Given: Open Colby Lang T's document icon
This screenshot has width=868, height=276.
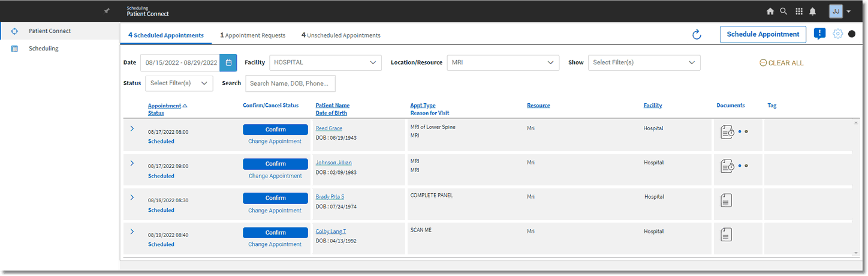Looking at the screenshot, I should 726,235.
